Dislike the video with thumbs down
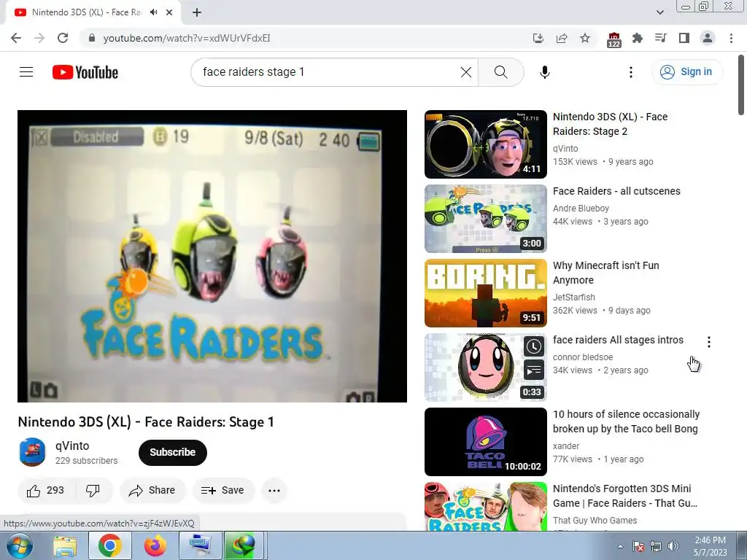The image size is (747, 560). pyautogui.click(x=93, y=490)
